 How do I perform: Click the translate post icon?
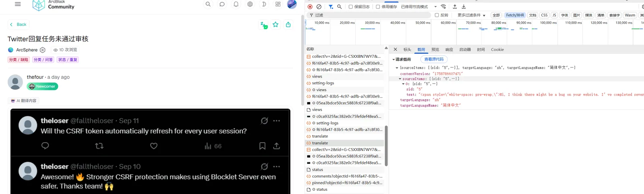click(x=264, y=25)
